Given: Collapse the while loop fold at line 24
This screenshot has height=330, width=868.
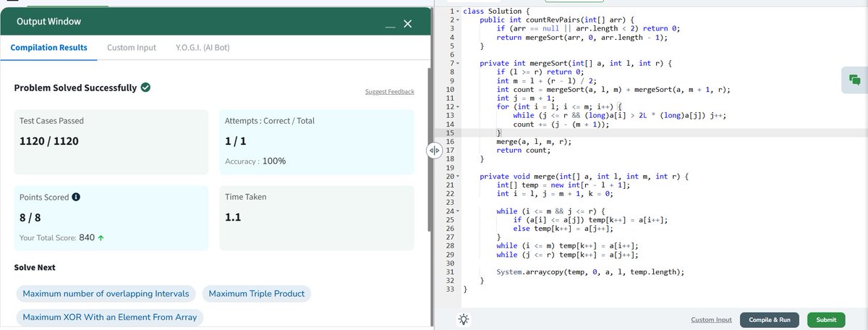Looking at the screenshot, I should tap(458, 211).
